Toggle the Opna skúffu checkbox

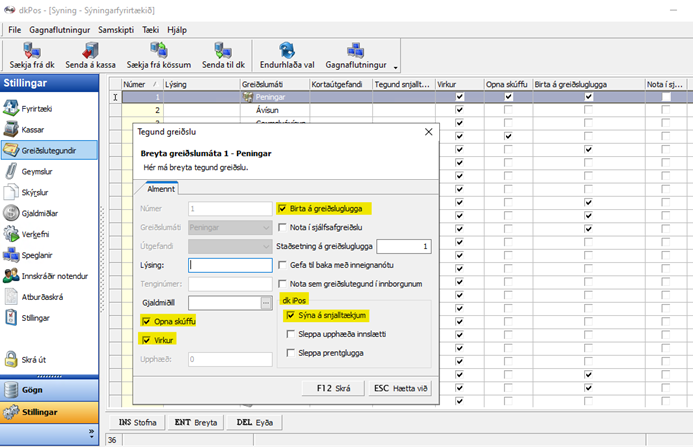point(146,320)
